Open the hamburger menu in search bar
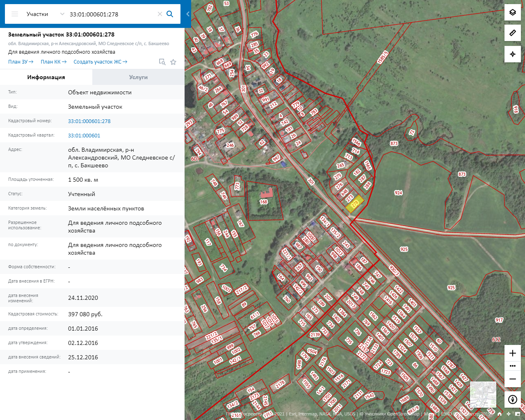Screen dimensions: 525x420 (15, 14)
